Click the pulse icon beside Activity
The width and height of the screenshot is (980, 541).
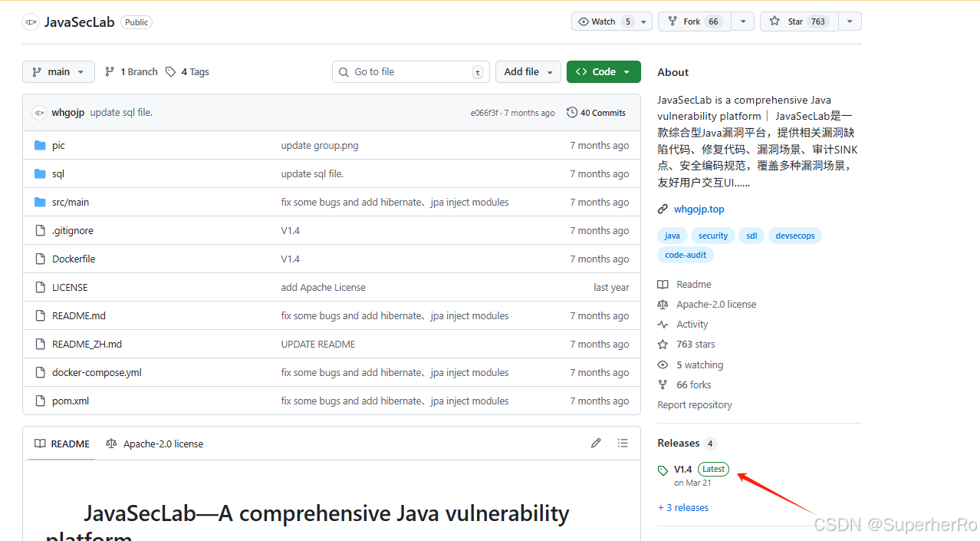pyautogui.click(x=663, y=324)
